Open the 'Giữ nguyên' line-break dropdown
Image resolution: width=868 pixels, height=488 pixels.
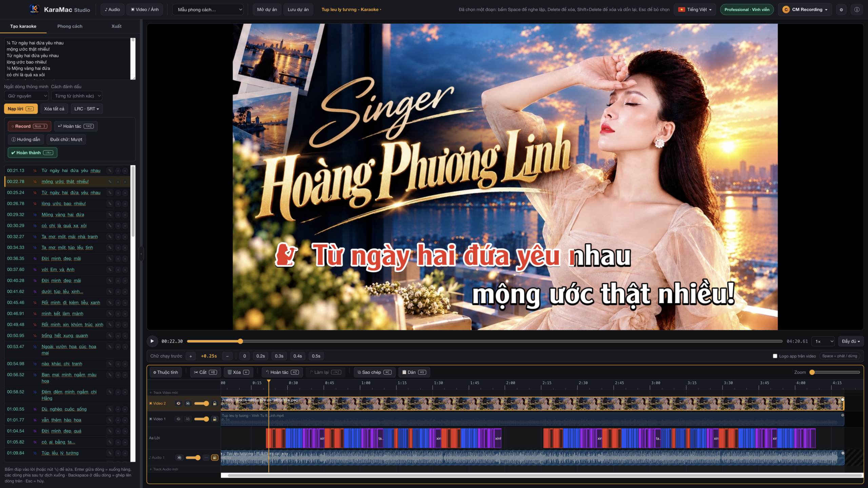tap(26, 96)
